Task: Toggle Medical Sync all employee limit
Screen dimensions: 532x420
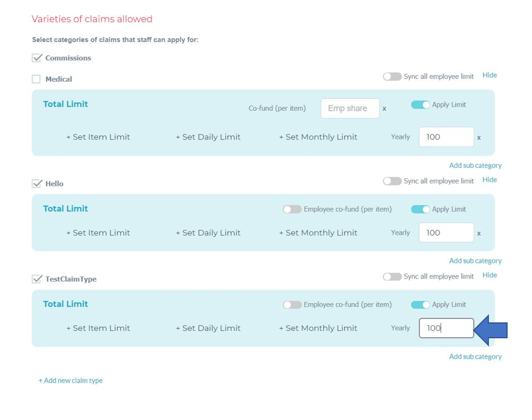Action: pos(392,77)
